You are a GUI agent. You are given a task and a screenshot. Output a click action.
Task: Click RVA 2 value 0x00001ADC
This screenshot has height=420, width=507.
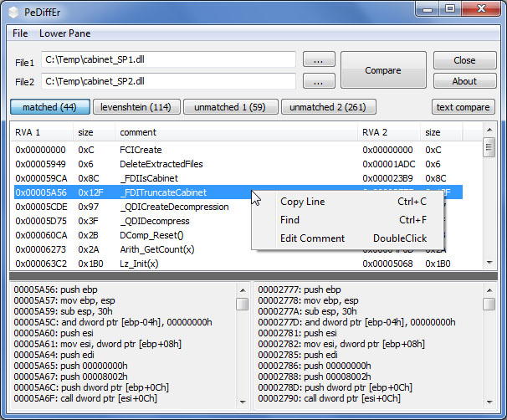[x=389, y=164]
